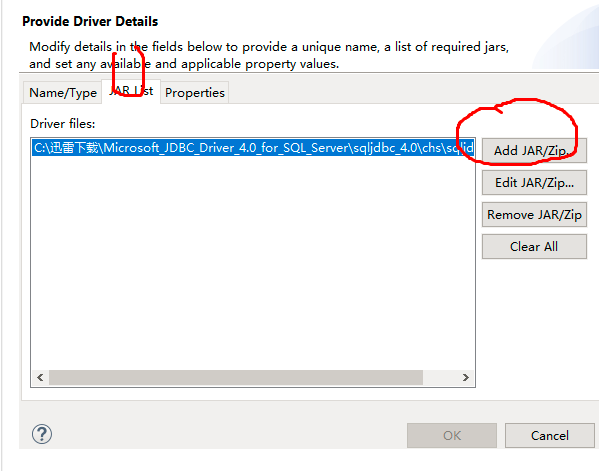Switch to the Name/Type tab
The height and width of the screenshot is (471, 608).
[x=63, y=93]
